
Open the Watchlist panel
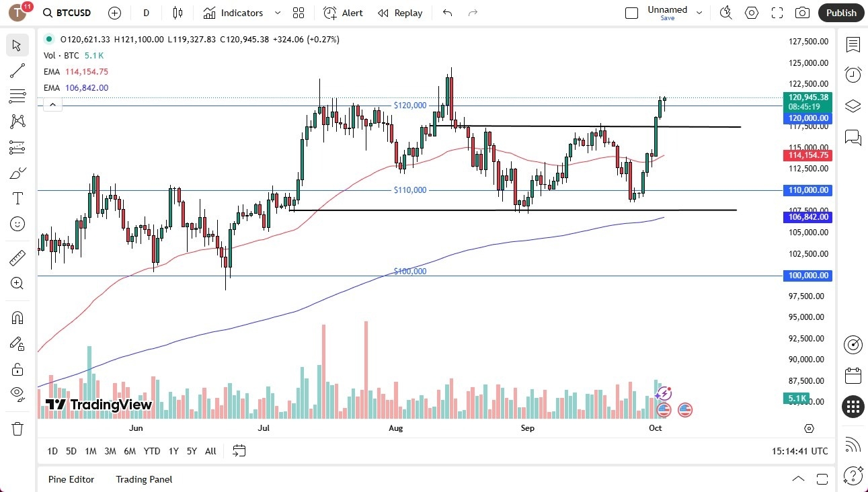coord(853,44)
